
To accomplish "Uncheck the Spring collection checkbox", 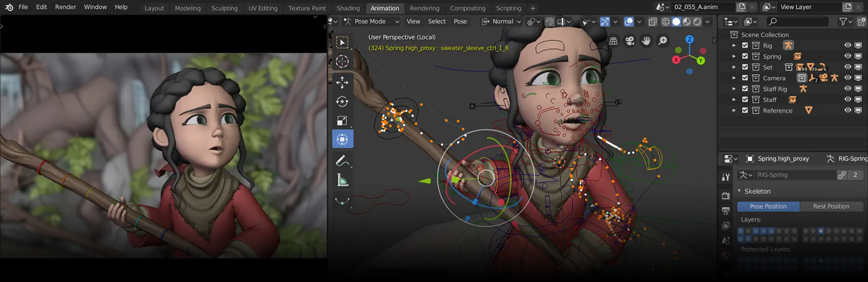I will [745, 56].
